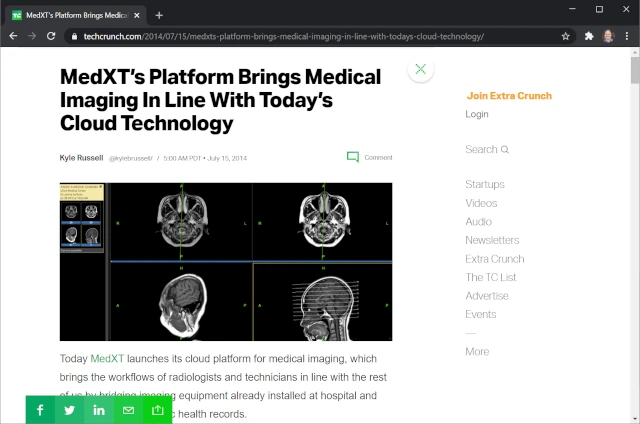640x424 pixels.
Task: Open the Newsletters section
Action: click(x=492, y=240)
